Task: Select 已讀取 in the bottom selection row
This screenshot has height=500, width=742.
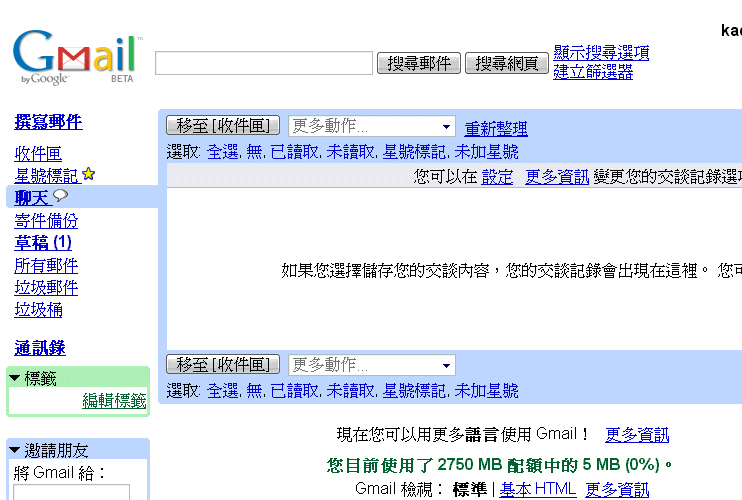Action: click(294, 391)
